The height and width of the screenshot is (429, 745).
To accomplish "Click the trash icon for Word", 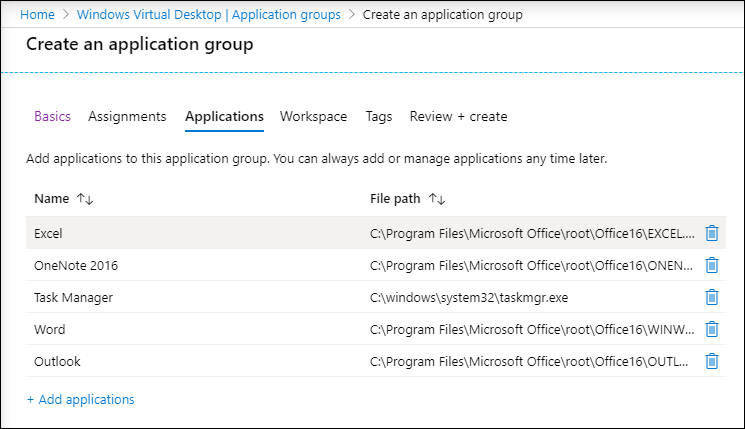I will tap(711, 329).
